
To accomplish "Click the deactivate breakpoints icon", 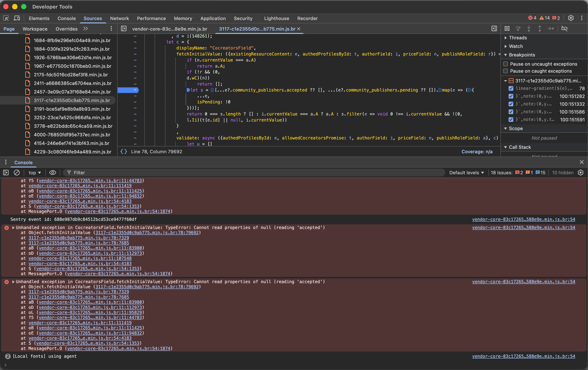I will [x=564, y=29].
